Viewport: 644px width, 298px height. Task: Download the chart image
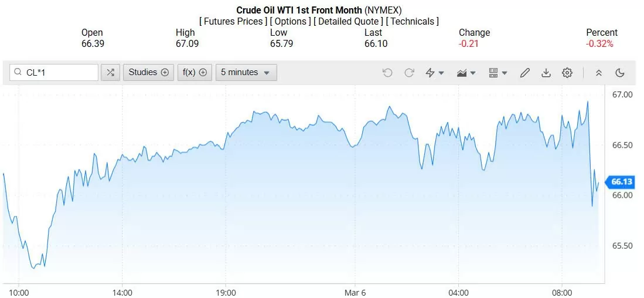click(546, 73)
